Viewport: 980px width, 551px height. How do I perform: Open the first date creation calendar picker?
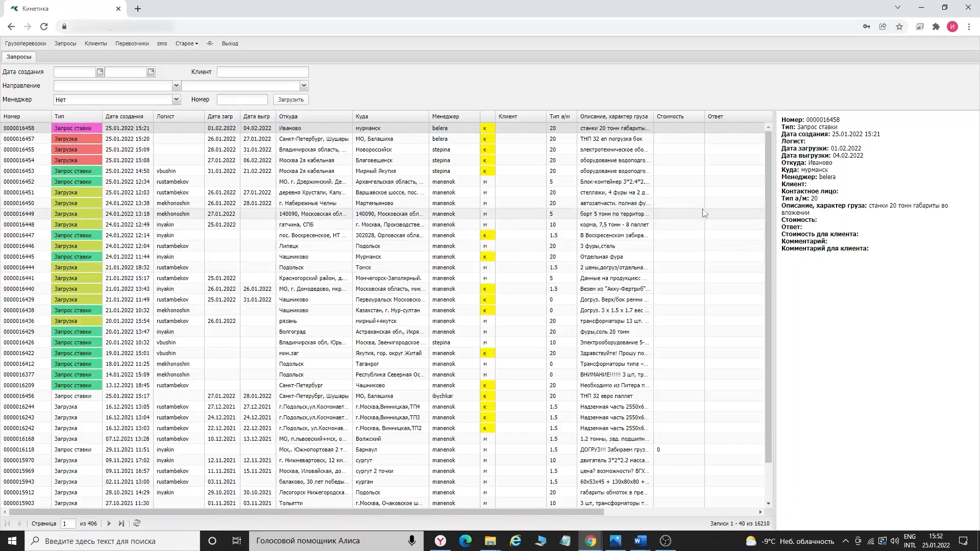pyautogui.click(x=100, y=72)
